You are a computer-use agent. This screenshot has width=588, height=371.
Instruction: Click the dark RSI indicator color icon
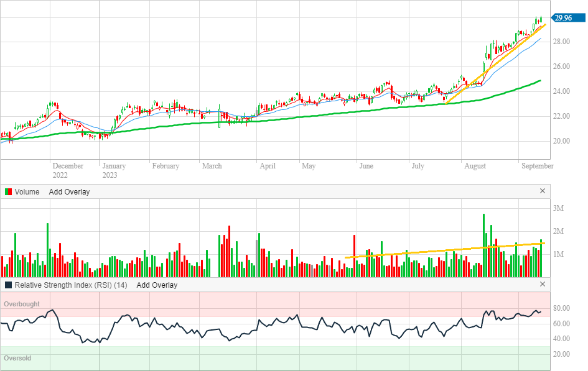pos(8,285)
